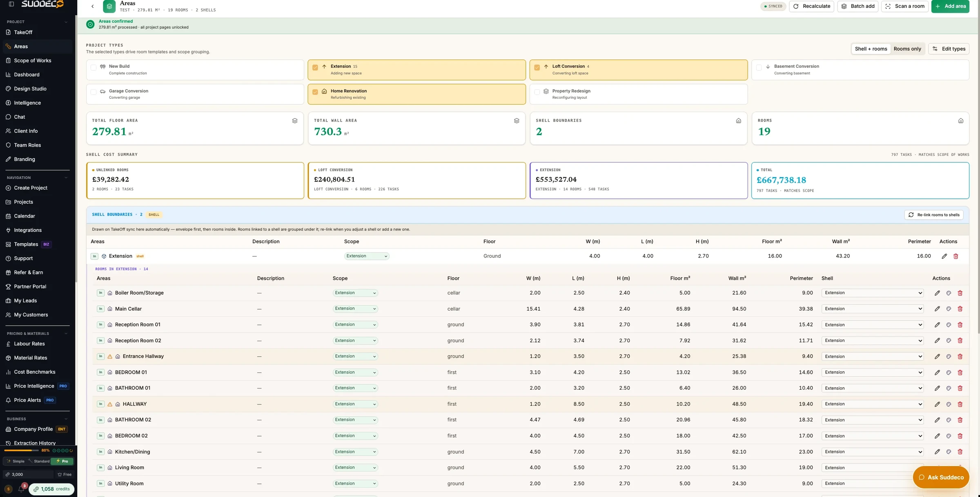Check the Basement Conversion project type
The image size is (980, 497).
click(x=759, y=67)
